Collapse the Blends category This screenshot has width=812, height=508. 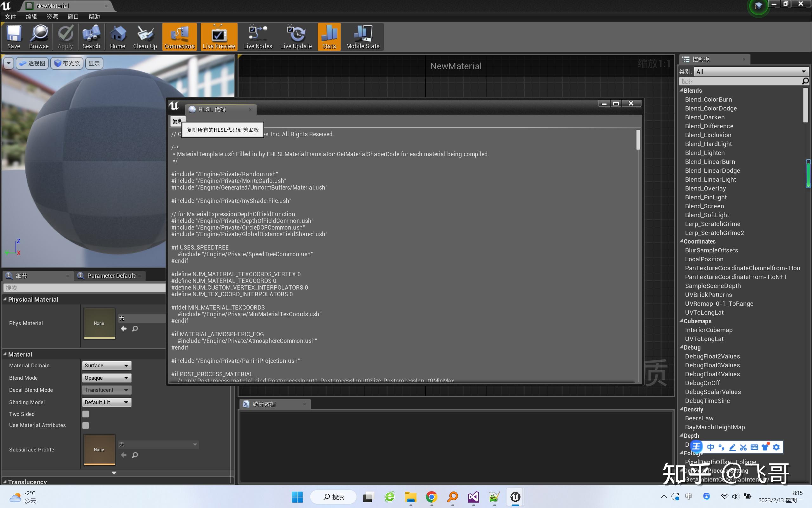pyautogui.click(x=681, y=90)
